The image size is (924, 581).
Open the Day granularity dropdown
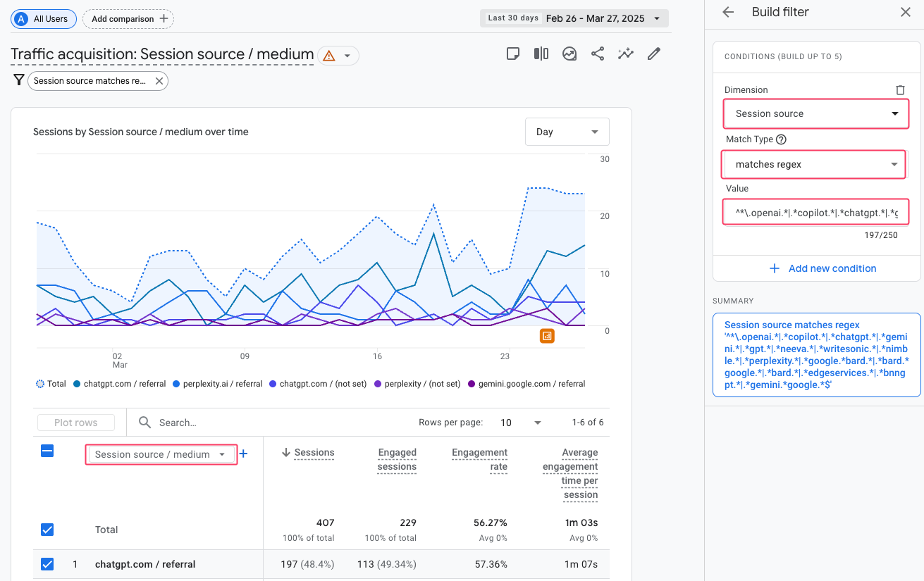567,132
